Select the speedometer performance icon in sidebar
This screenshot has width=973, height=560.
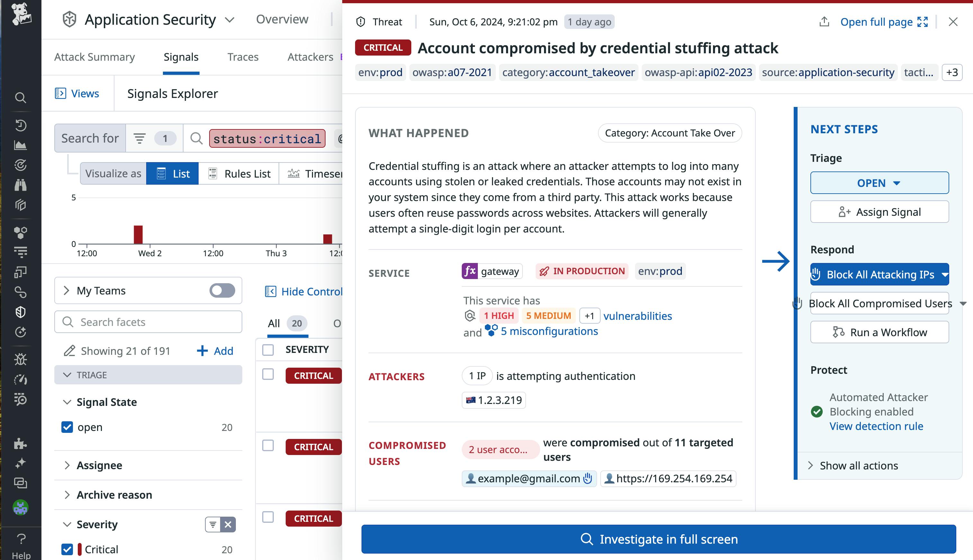tap(21, 380)
